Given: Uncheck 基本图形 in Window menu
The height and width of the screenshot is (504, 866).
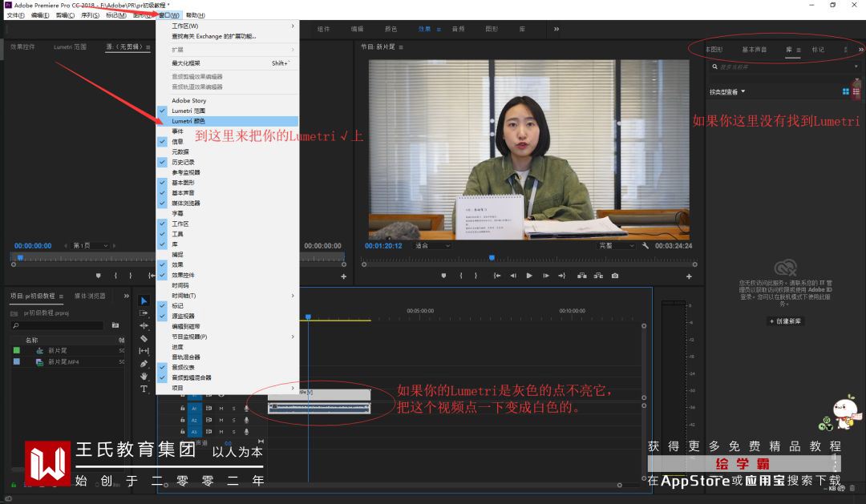Looking at the screenshot, I should coord(227,183).
